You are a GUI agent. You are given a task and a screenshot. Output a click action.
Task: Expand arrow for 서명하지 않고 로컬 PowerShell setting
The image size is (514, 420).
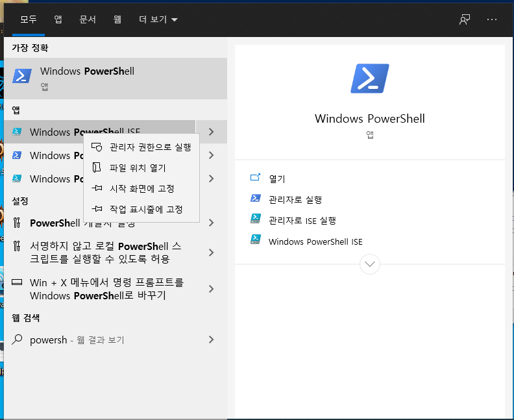pos(212,253)
